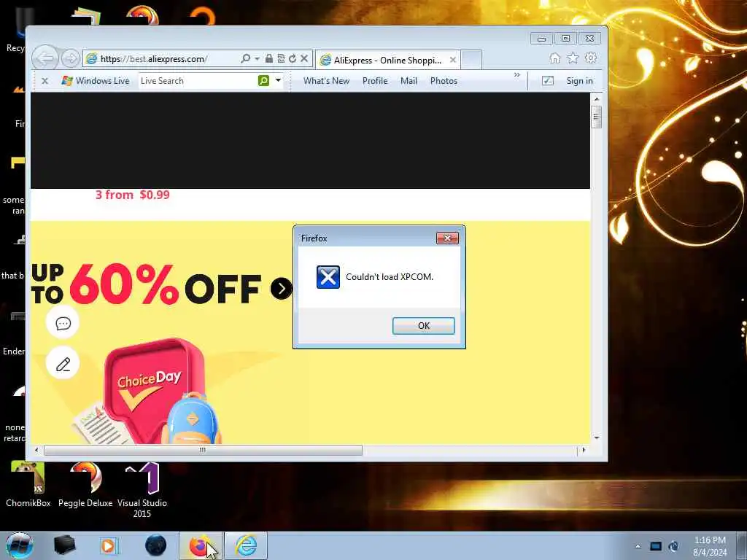The height and width of the screenshot is (560, 747).
Task: Click the black box taskbar icon
Action: point(64,545)
